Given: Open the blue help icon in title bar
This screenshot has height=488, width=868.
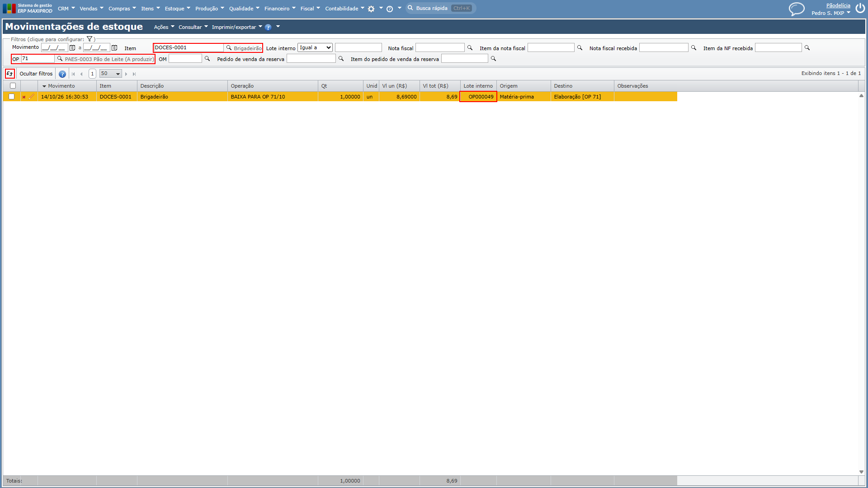Looking at the screenshot, I should 268,28.
